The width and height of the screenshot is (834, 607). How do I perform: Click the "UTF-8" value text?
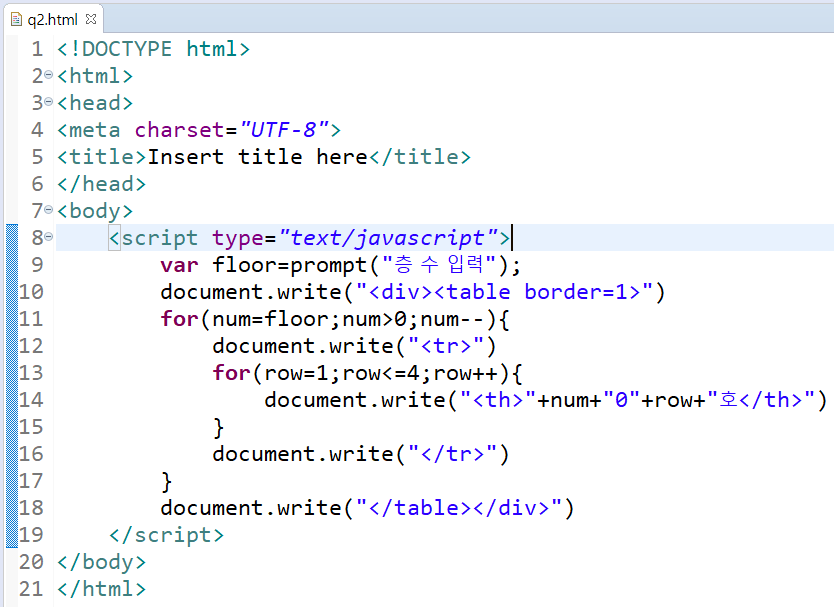click(x=285, y=130)
